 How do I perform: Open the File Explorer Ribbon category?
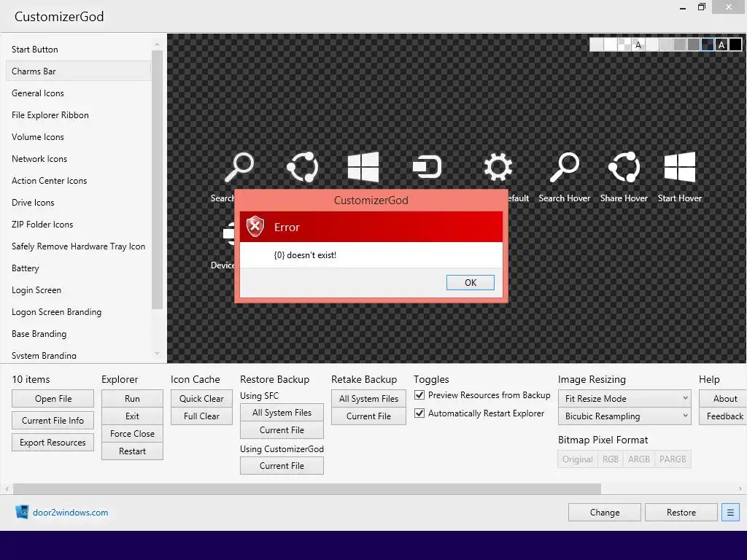79,114
